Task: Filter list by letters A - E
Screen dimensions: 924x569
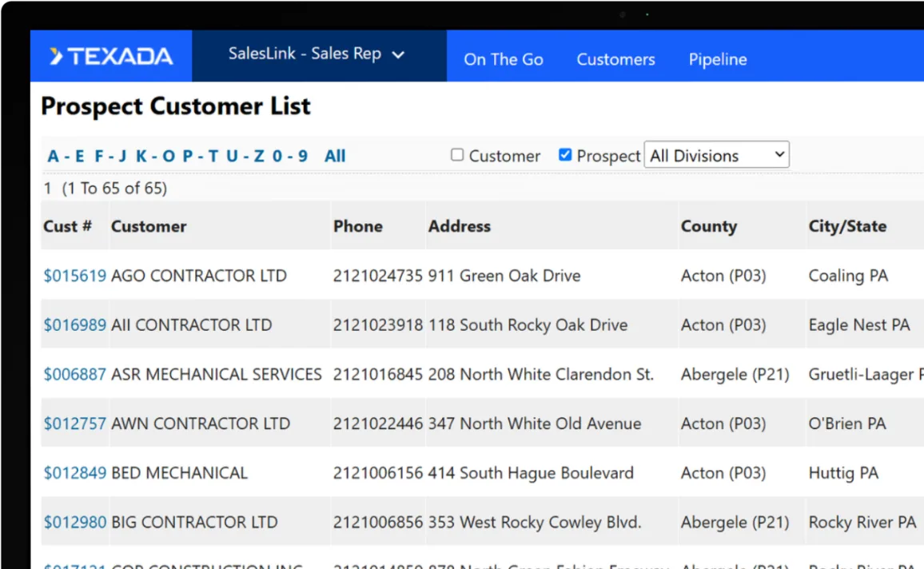Action: 66,156
